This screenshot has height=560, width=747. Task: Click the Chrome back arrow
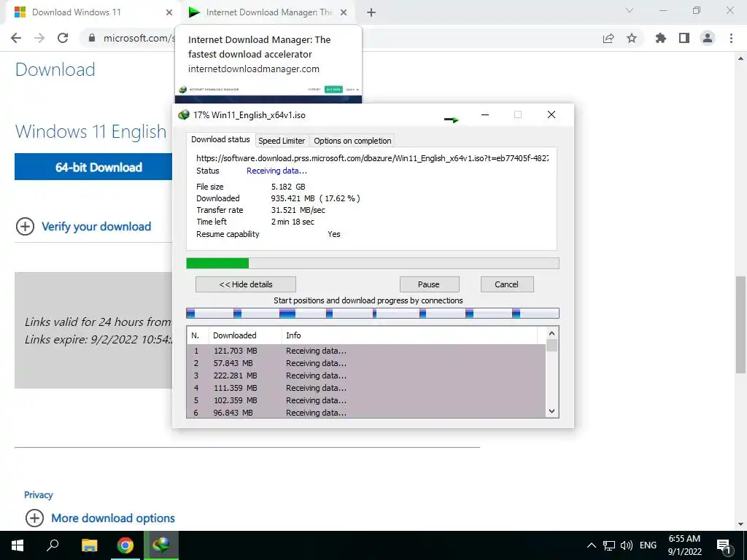[16, 38]
